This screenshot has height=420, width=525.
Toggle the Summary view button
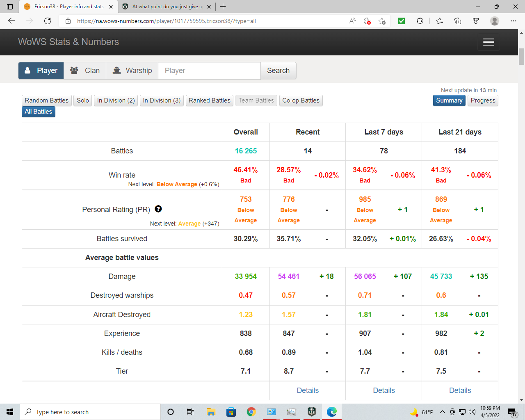[x=449, y=100]
